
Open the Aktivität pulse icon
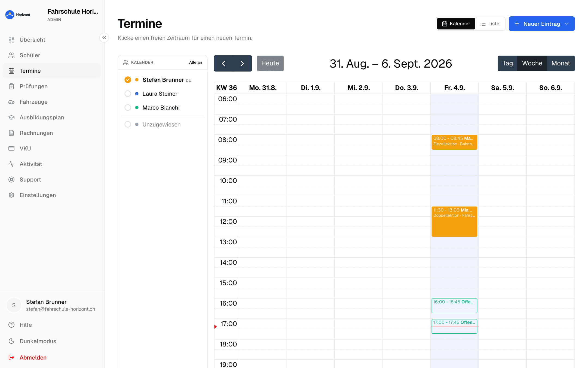[11, 164]
